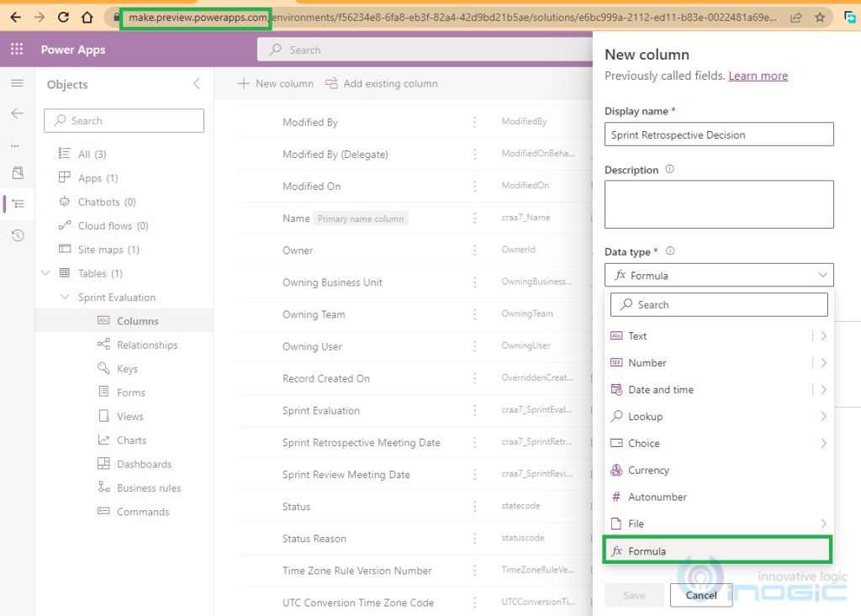Click the Description info icon
The height and width of the screenshot is (616, 861).
click(670, 169)
